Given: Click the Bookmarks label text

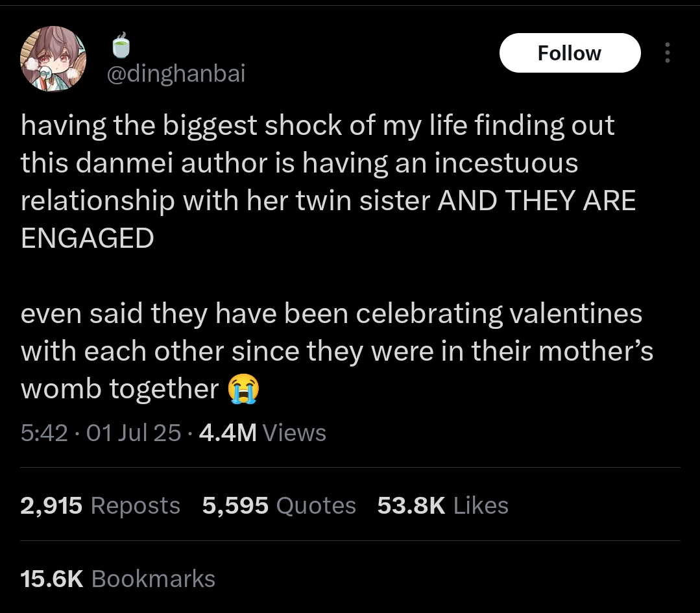Looking at the screenshot, I should click(x=154, y=579).
